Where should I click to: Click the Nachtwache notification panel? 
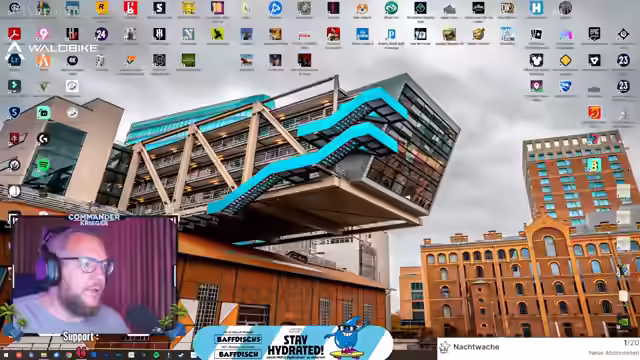(538, 349)
